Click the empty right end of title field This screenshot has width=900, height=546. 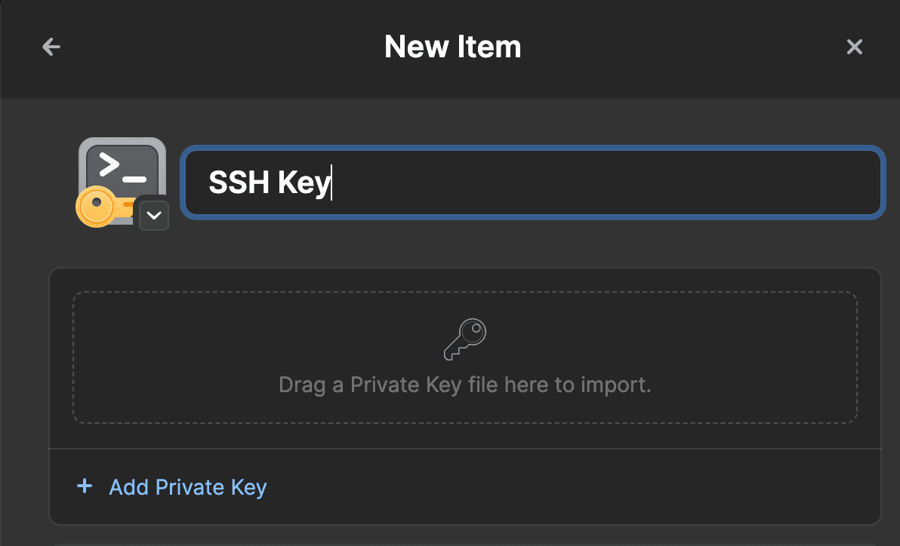tap(800, 182)
